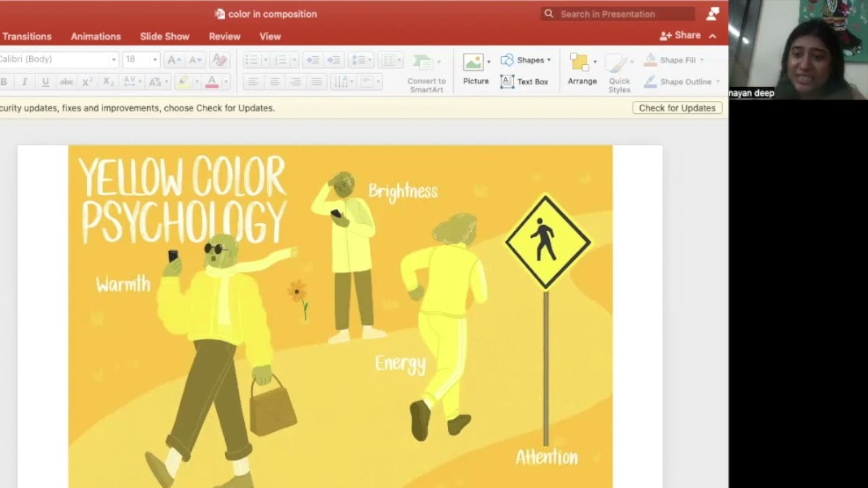This screenshot has width=868, height=488.
Task: Open the Arrange objects tool
Action: 582,68
